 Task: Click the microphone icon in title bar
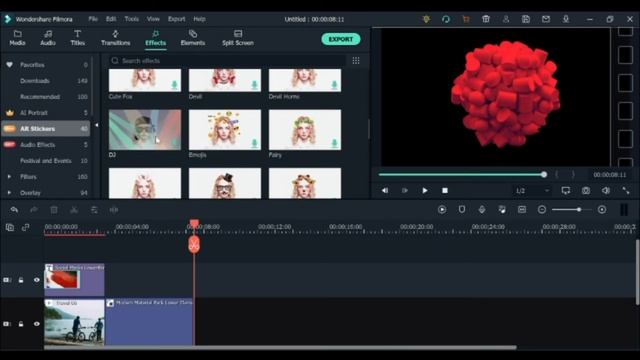[566, 19]
